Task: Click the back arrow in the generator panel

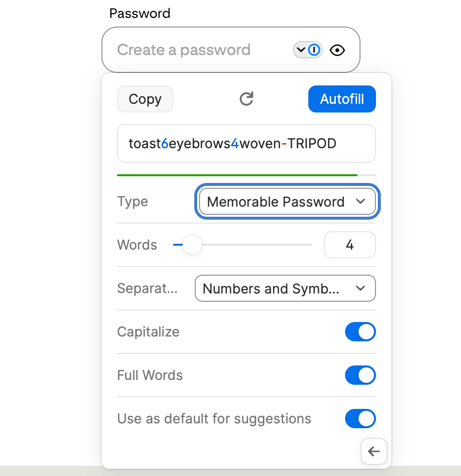Action: click(374, 451)
